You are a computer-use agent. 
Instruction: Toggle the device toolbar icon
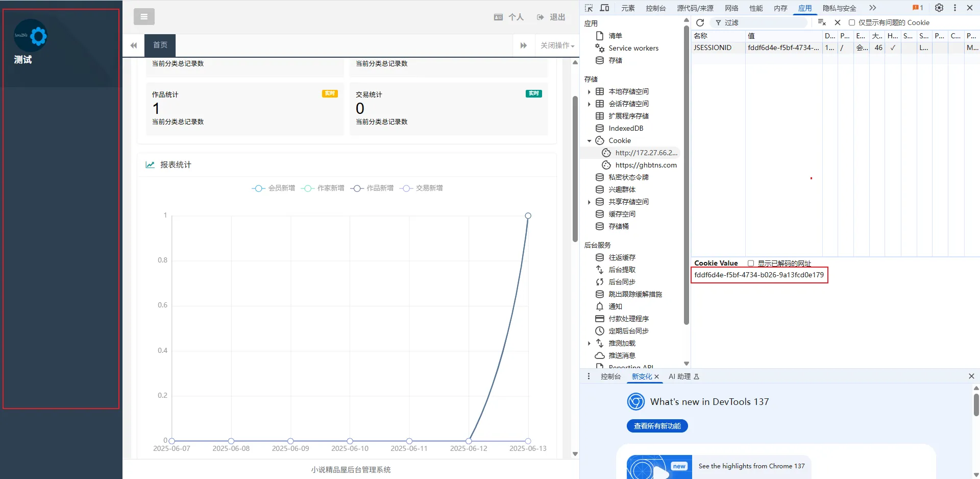coord(604,8)
